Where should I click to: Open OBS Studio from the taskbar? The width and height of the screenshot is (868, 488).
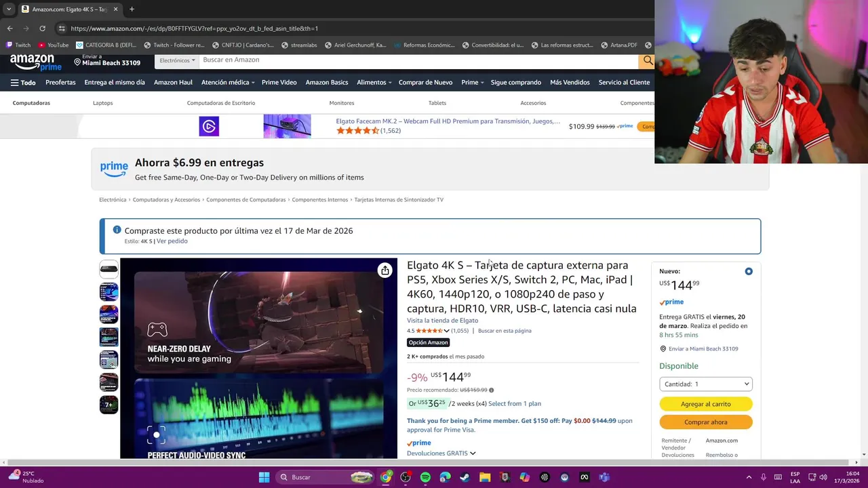tap(406, 477)
